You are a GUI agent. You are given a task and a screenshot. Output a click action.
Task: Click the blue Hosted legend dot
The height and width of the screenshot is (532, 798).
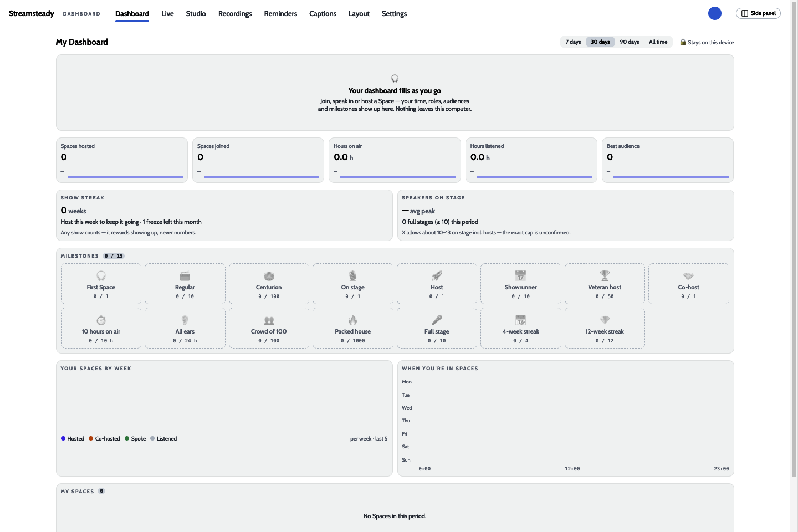pos(63,438)
